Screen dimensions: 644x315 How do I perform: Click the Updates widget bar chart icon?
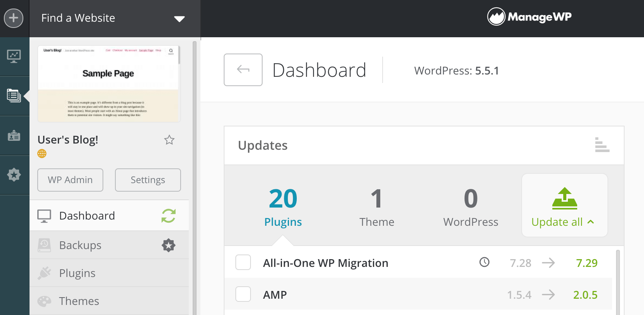(602, 145)
